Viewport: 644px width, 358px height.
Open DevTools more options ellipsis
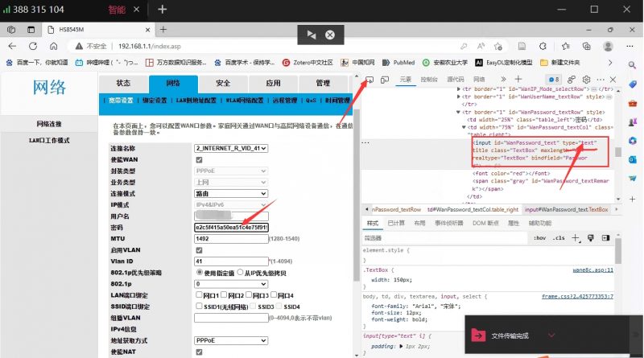(601, 79)
